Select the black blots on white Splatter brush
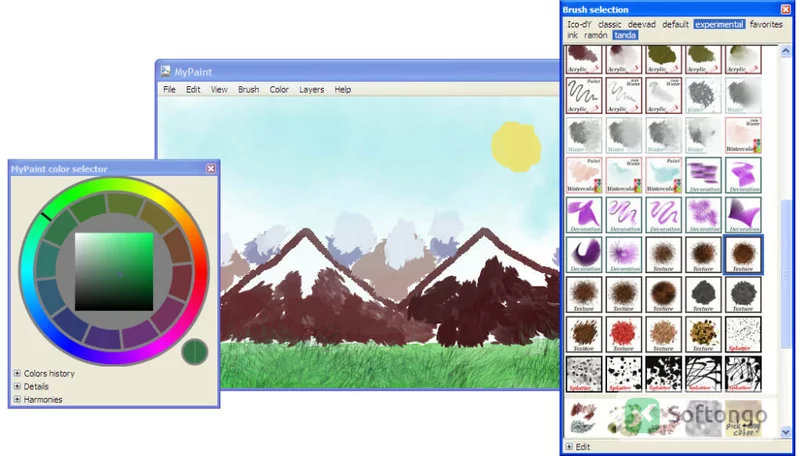The height and width of the screenshot is (456, 800). [623, 374]
